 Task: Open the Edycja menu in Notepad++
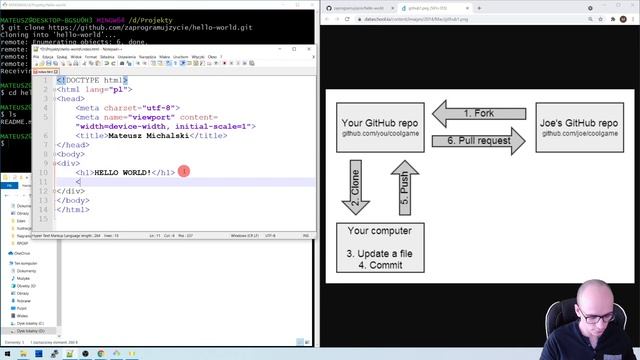[x=48, y=57]
